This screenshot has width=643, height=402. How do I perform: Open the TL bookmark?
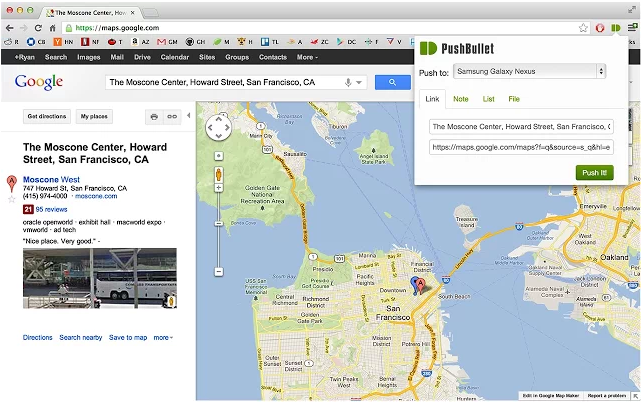pyautogui.click(x=270, y=42)
